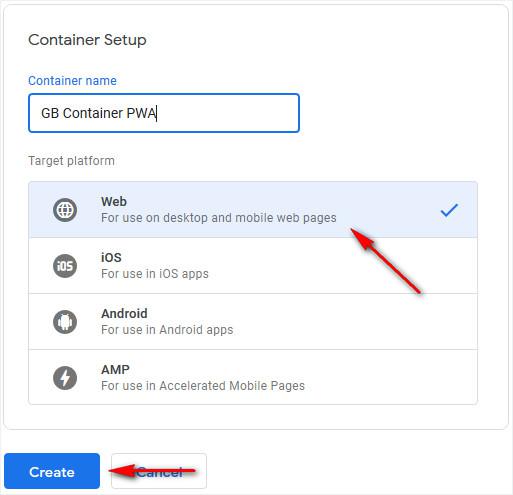Choose iOS as the target platform
The image size is (513, 495).
[x=253, y=266]
